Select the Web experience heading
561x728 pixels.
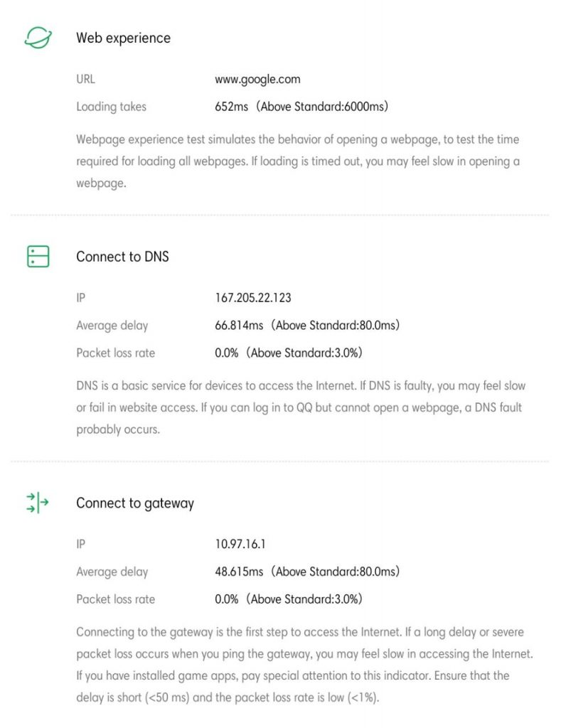tap(123, 38)
